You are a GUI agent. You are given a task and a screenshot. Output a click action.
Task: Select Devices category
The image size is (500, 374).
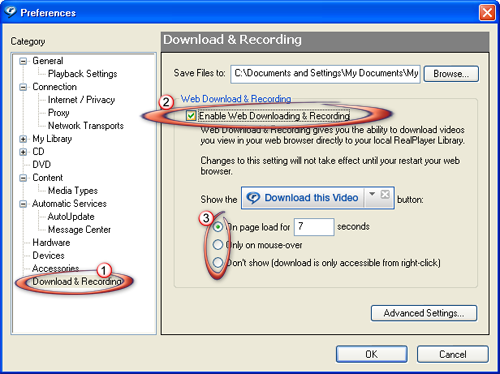[x=48, y=256]
